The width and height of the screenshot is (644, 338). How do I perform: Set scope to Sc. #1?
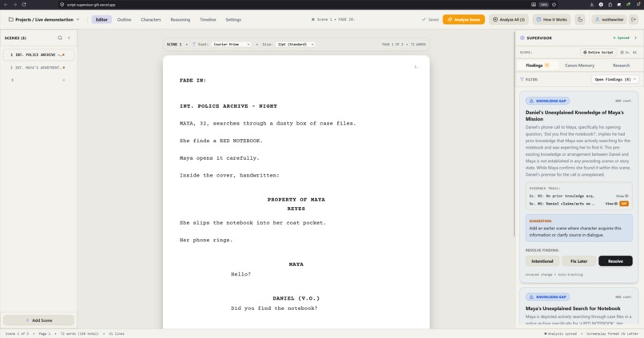[628, 52]
